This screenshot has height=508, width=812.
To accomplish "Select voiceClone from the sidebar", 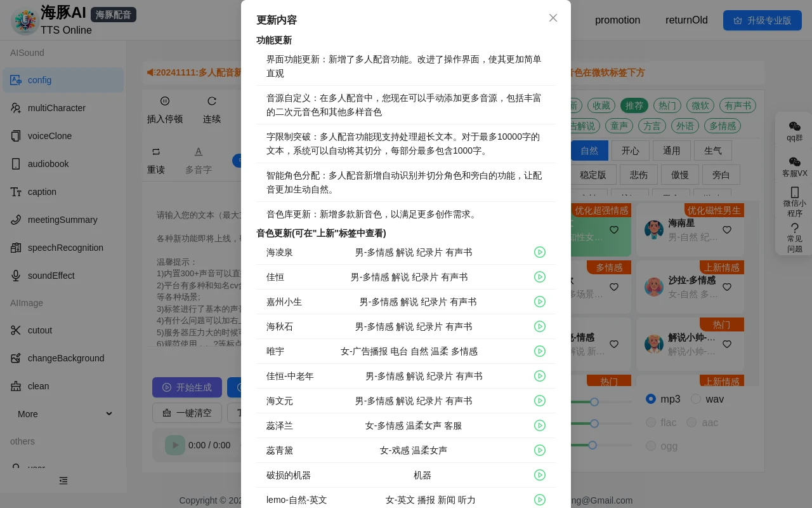I will (x=48, y=136).
